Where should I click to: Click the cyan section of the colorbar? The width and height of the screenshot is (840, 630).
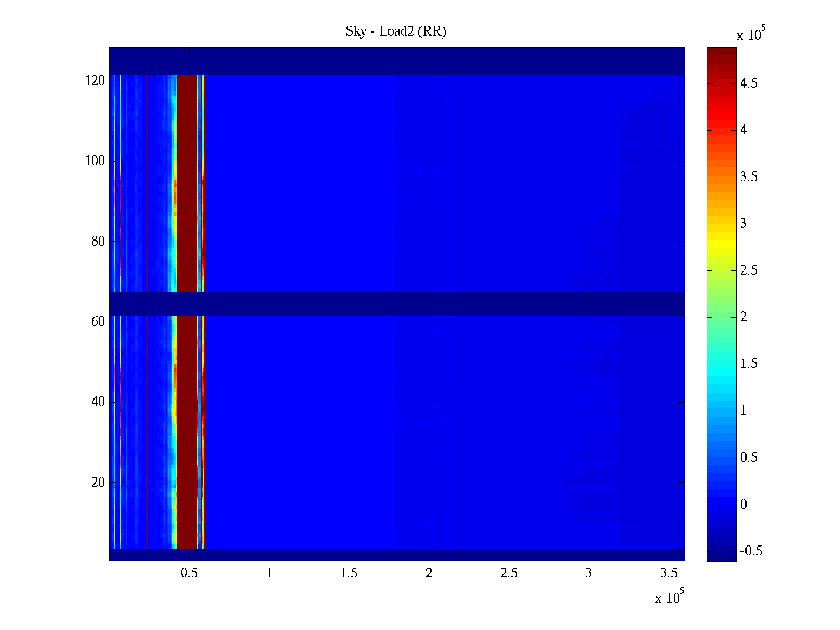pyautogui.click(x=721, y=367)
